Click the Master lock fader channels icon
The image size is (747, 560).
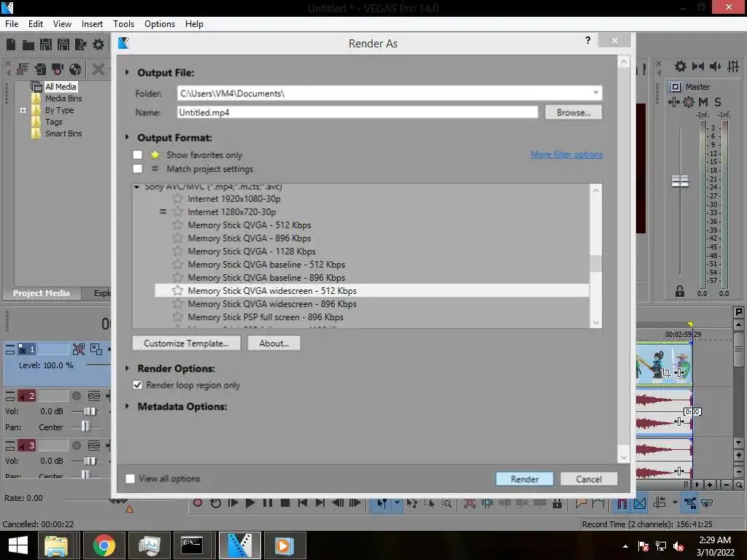pyautogui.click(x=680, y=292)
